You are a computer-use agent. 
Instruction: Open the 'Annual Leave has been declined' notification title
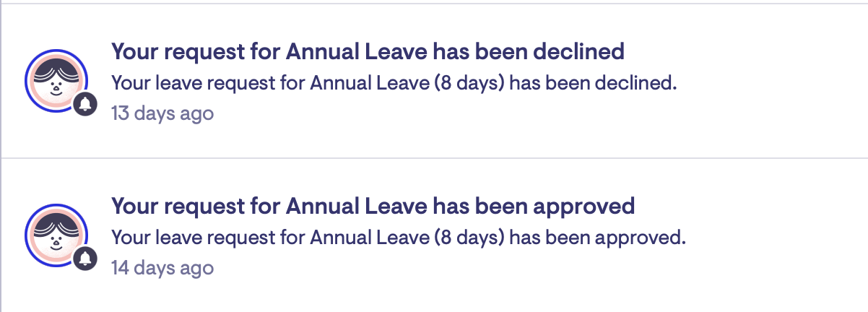coord(367,52)
